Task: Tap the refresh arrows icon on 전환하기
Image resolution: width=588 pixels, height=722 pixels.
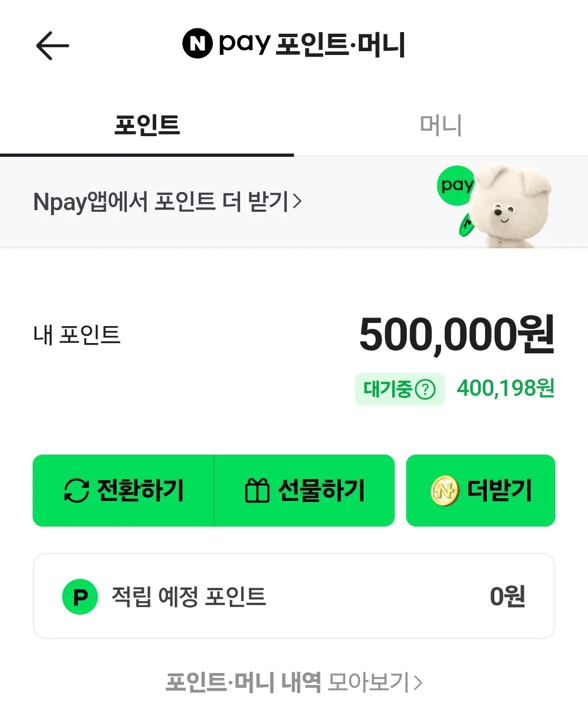Action: click(x=76, y=490)
